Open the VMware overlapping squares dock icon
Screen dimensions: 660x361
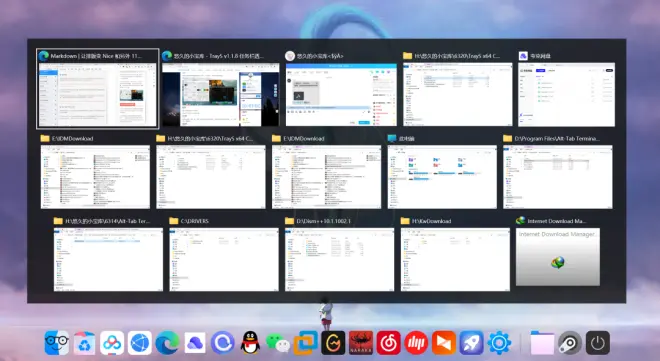[x=306, y=343]
